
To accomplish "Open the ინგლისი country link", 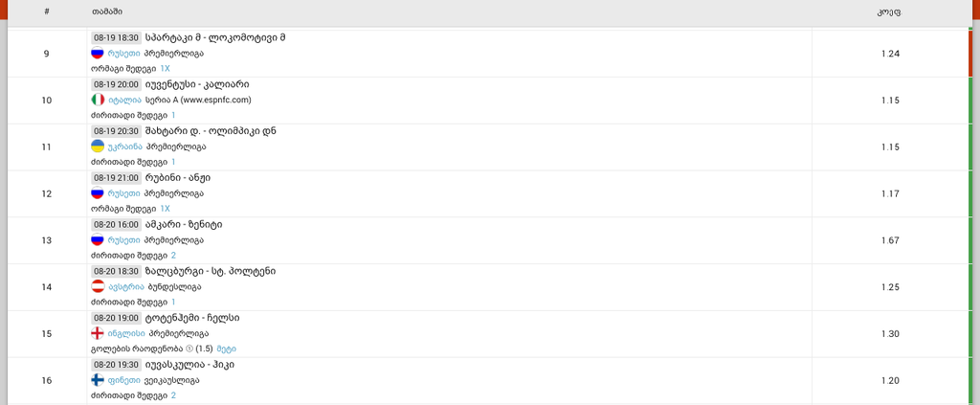I will (126, 334).
